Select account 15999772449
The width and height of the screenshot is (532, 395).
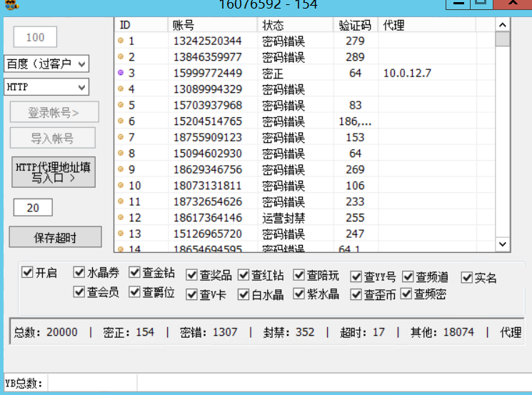(x=207, y=73)
